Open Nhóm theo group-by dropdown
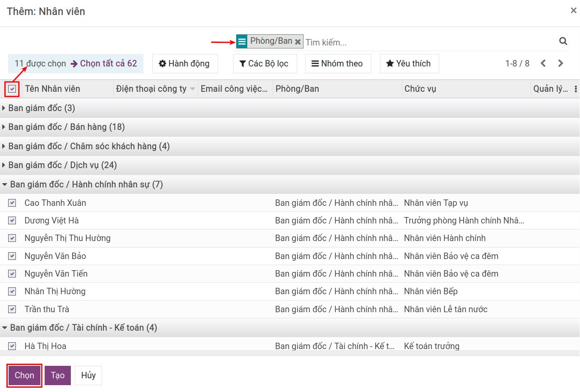The height and width of the screenshot is (392, 580). [338, 63]
